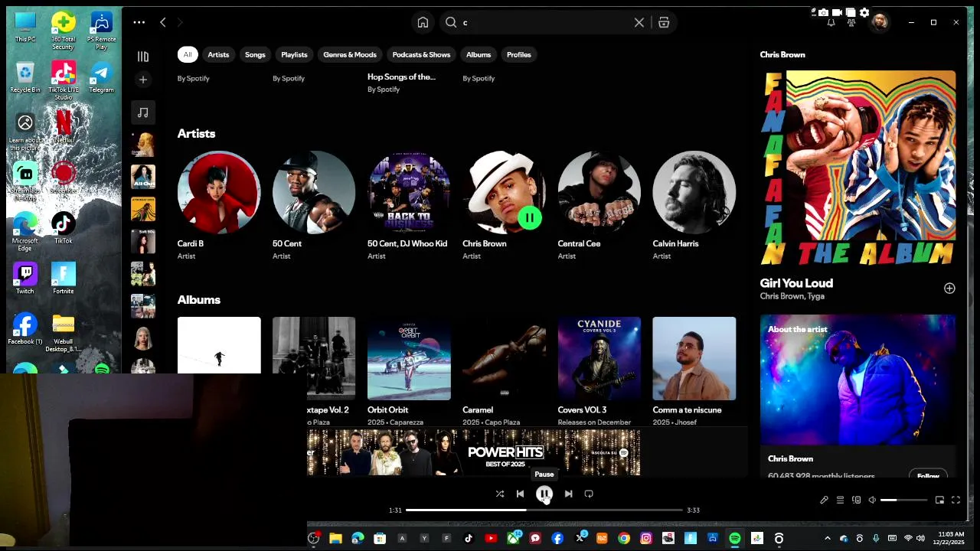Open the Caramel album cover
The width and height of the screenshot is (980, 551).
[504, 358]
